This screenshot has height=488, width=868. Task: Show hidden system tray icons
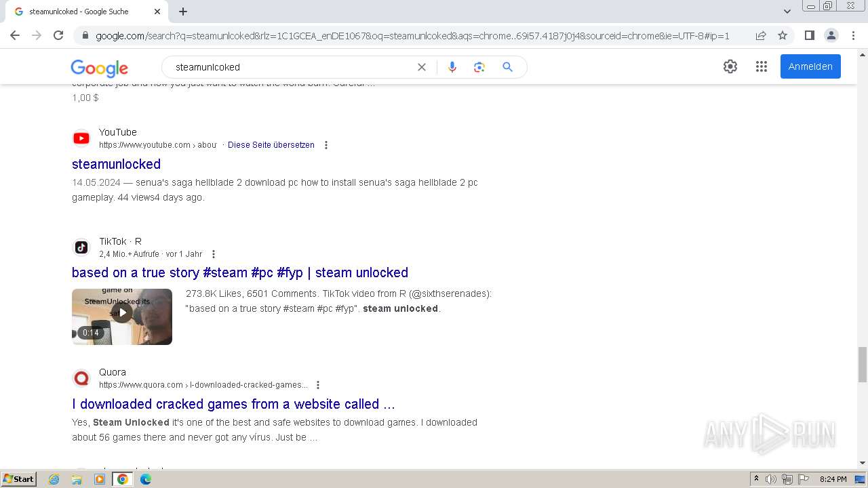756,479
